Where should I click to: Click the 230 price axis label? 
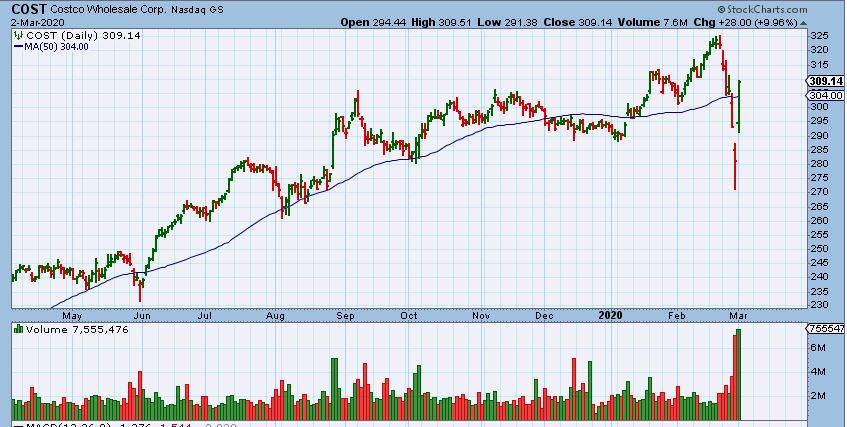(819, 304)
